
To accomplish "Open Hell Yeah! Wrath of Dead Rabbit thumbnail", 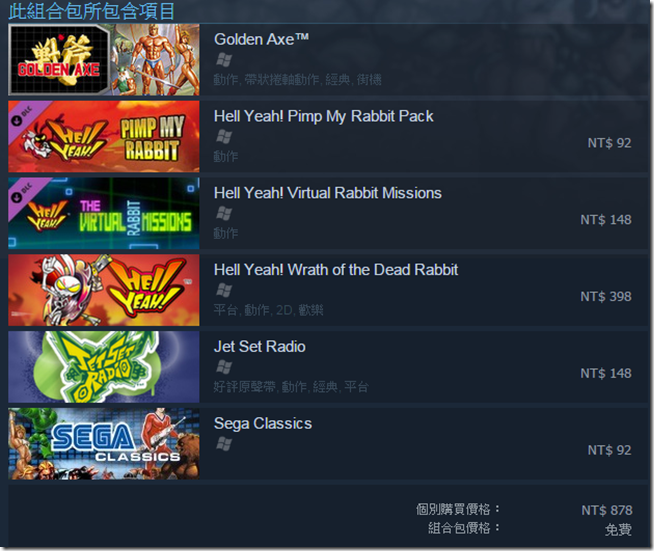I will [x=104, y=290].
